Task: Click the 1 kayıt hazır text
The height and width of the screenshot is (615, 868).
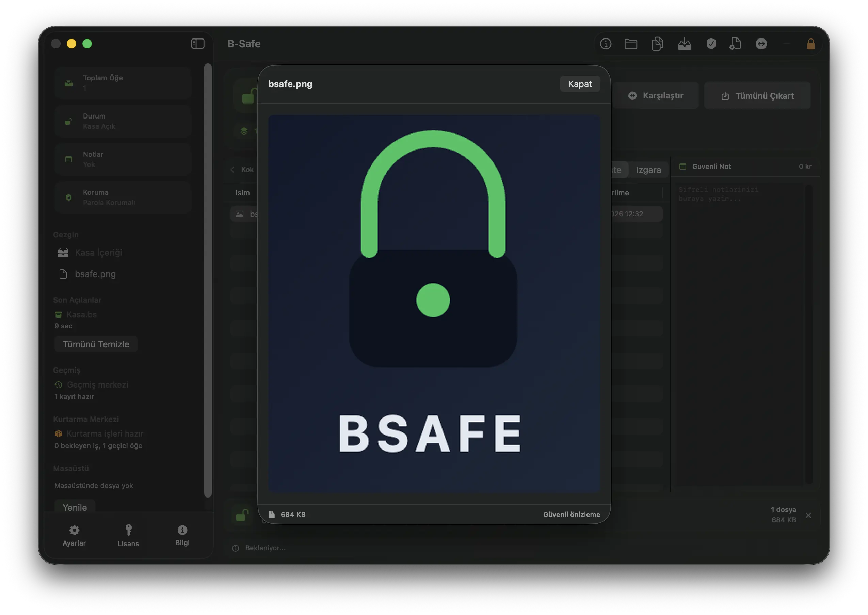Action: (x=74, y=396)
